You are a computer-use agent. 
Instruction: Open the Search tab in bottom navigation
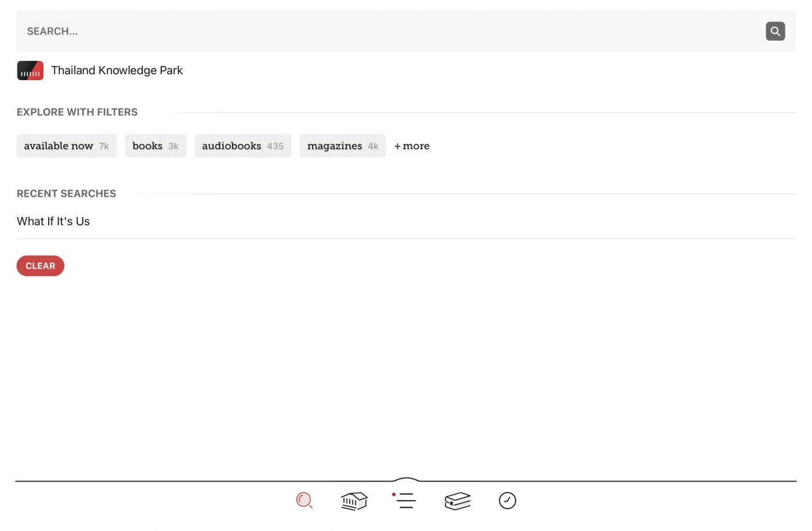[304, 500]
